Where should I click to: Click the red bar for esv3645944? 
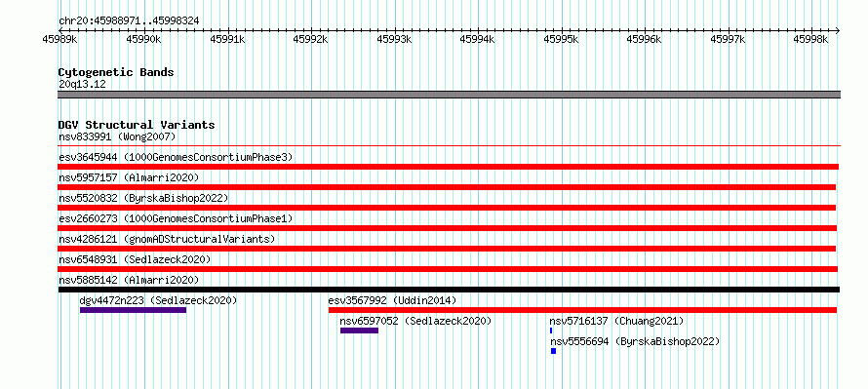449,167
